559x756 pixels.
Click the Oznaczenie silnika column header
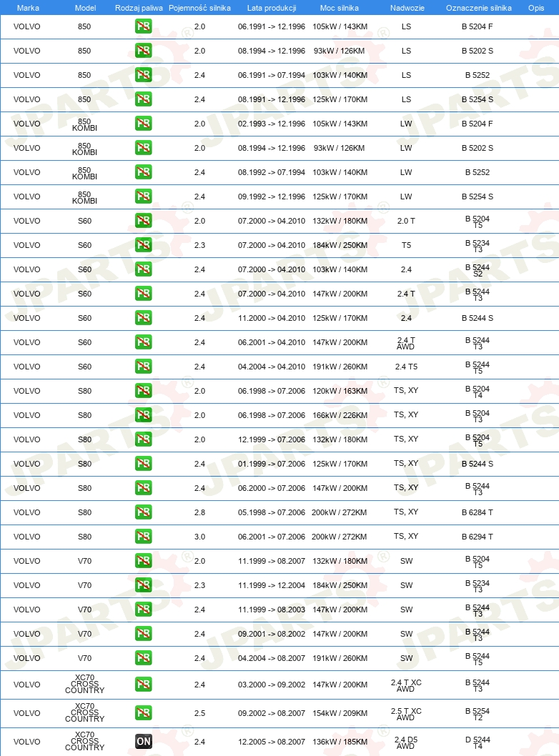click(478, 8)
